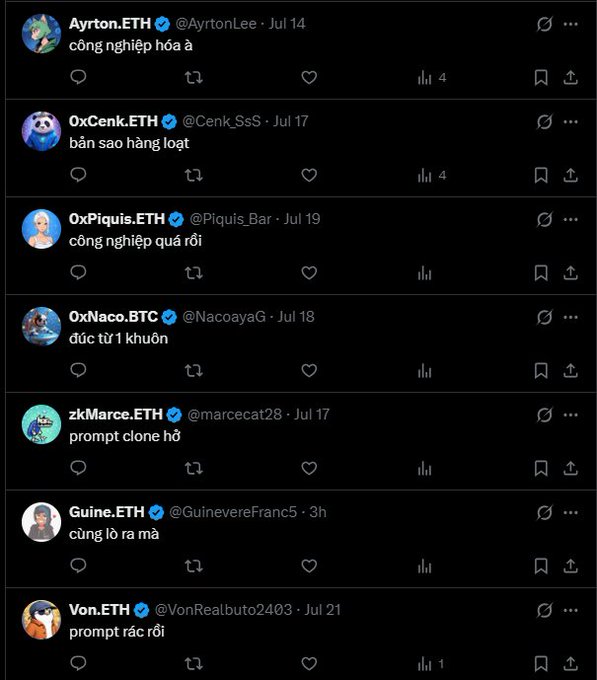Bookmark 0xNaco.BTC's tweet

(x=541, y=371)
